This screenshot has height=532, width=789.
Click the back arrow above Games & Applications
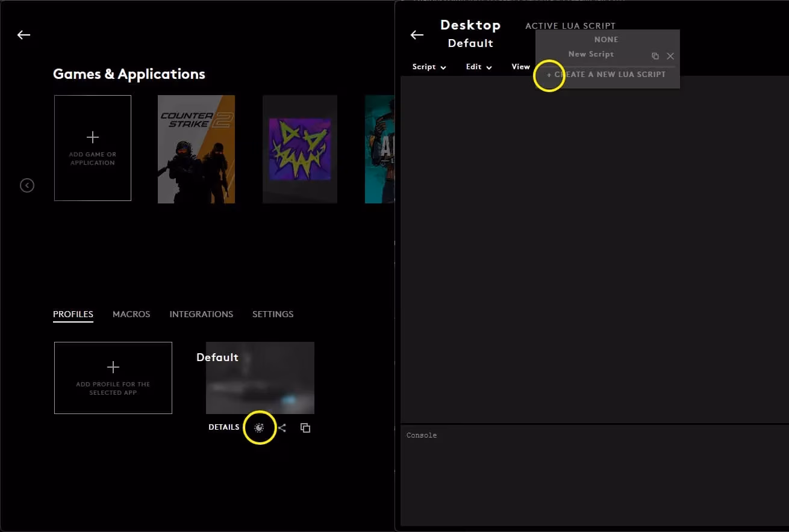23,35
